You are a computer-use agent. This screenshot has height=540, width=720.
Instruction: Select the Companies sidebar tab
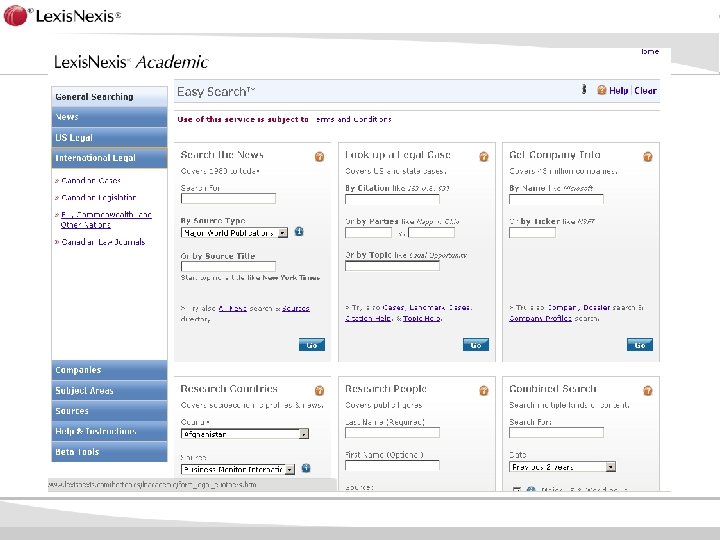click(x=109, y=370)
